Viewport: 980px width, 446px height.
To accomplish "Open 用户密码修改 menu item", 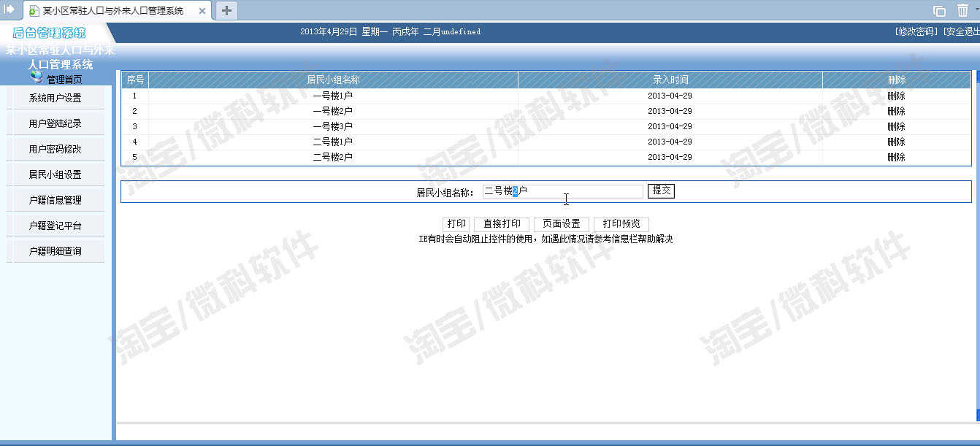I will pos(55,149).
